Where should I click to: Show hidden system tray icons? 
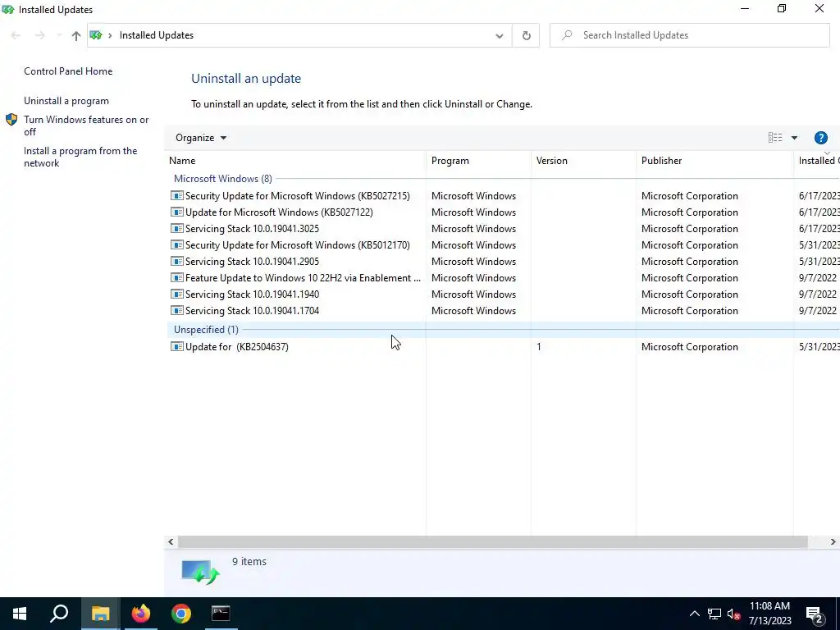(x=694, y=614)
